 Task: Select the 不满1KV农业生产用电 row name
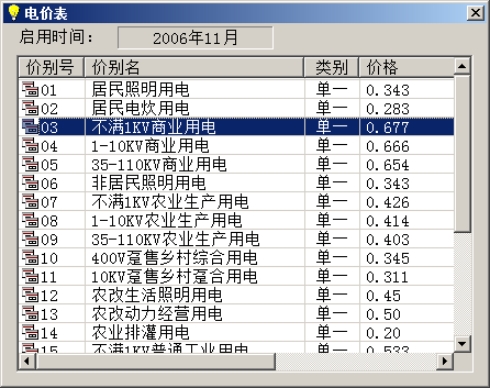[170, 201]
